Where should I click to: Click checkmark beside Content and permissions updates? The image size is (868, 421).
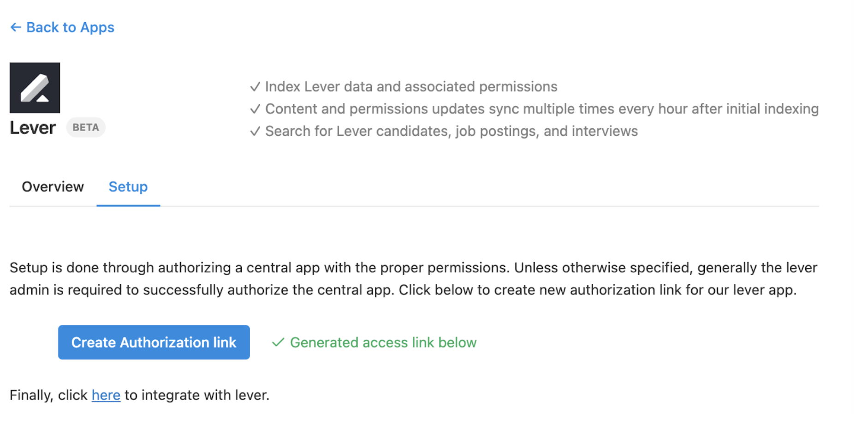point(255,109)
